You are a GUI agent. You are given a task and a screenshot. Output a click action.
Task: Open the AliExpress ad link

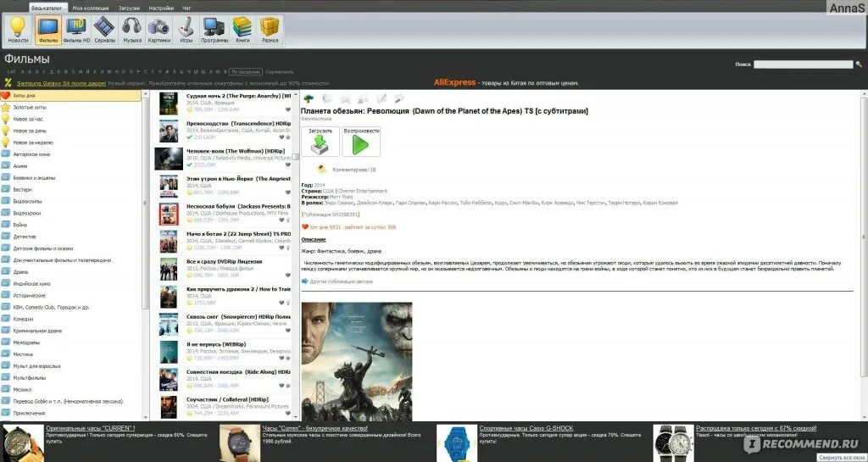(454, 82)
